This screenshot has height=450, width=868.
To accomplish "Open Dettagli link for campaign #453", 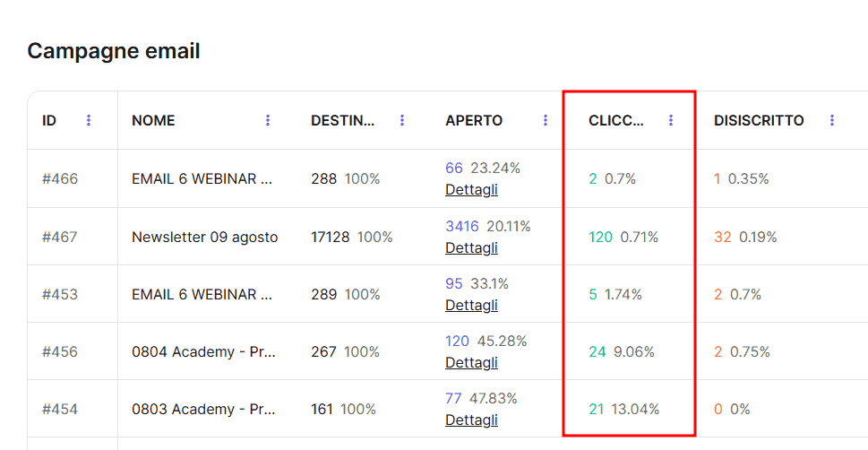I will point(472,306).
